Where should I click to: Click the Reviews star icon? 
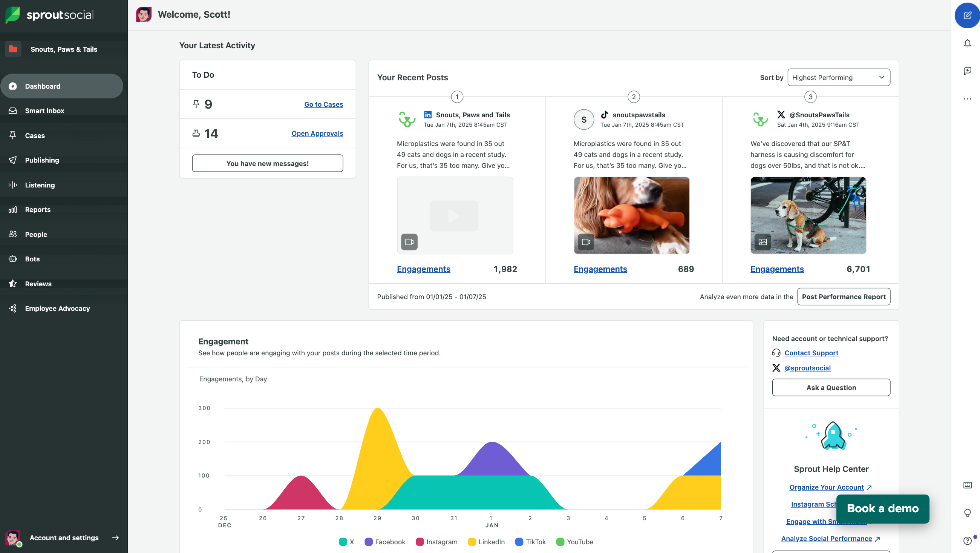pos(12,284)
